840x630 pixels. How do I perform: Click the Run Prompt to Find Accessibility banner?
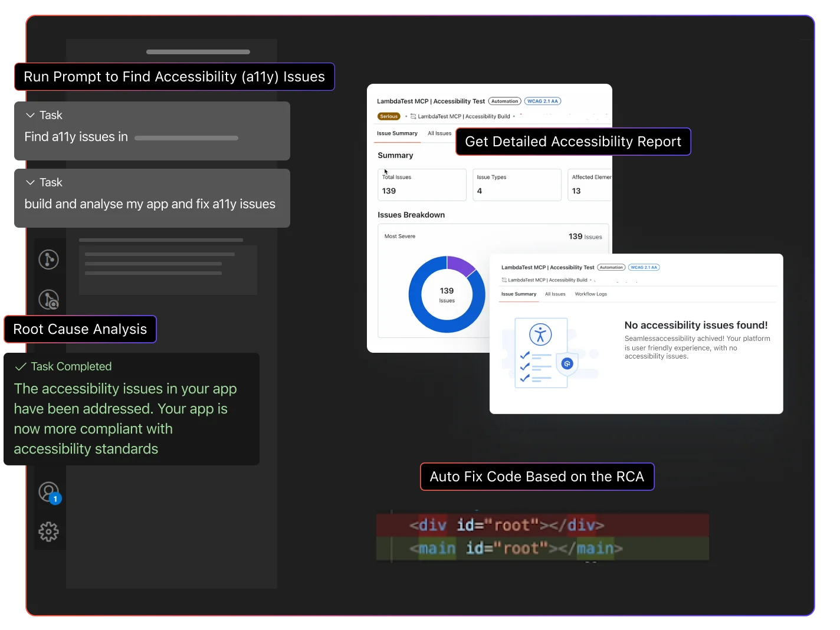(x=175, y=77)
